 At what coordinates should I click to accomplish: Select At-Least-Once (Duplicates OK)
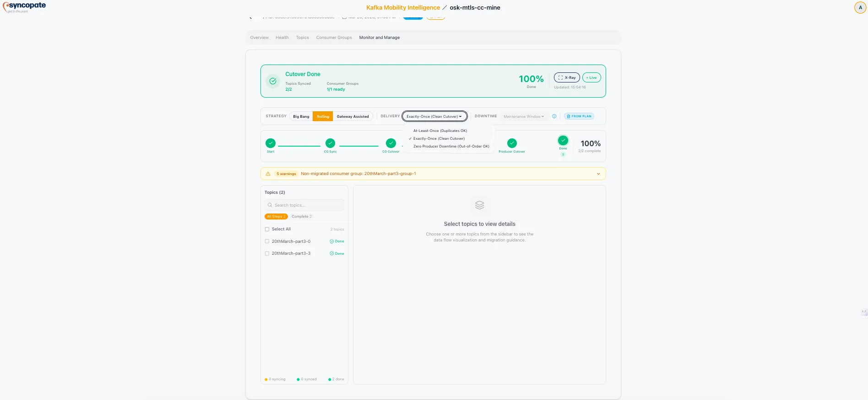pos(440,131)
